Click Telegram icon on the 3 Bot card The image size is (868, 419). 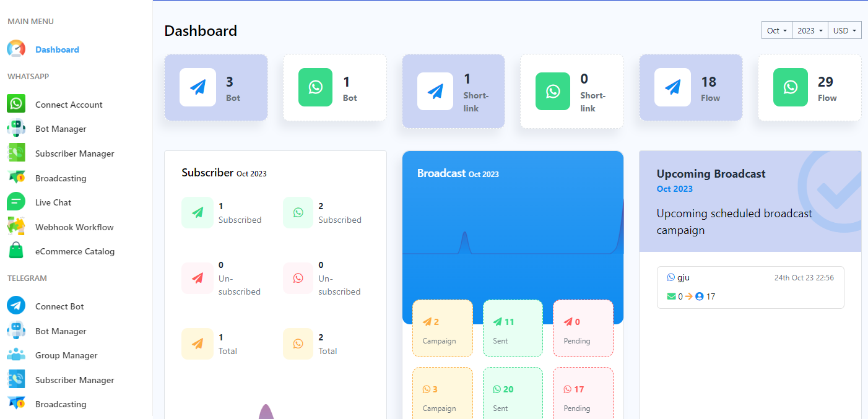pyautogui.click(x=197, y=87)
